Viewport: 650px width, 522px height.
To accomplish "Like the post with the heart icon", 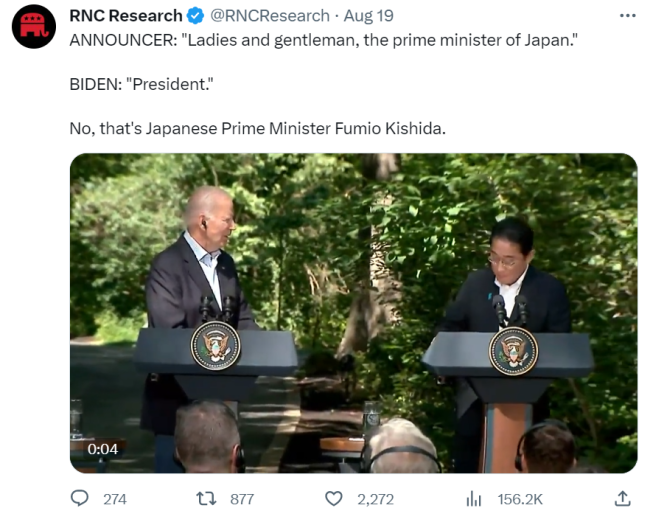I will coord(334,498).
